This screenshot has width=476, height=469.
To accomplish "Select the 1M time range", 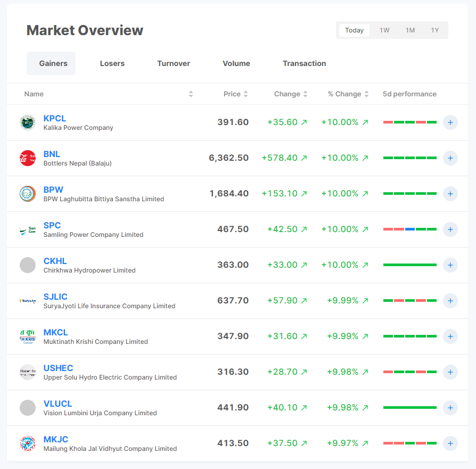I will pos(410,30).
